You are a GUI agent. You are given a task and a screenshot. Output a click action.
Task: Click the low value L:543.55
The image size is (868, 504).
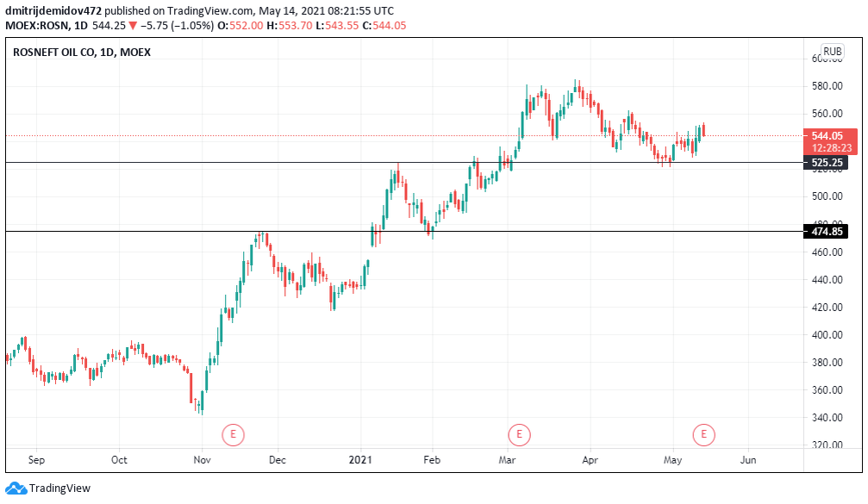(x=337, y=26)
